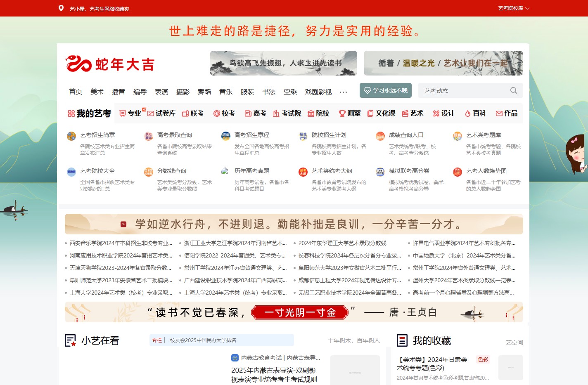Click the 学习永远不晚 button
The height and width of the screenshot is (385, 588).
click(386, 90)
